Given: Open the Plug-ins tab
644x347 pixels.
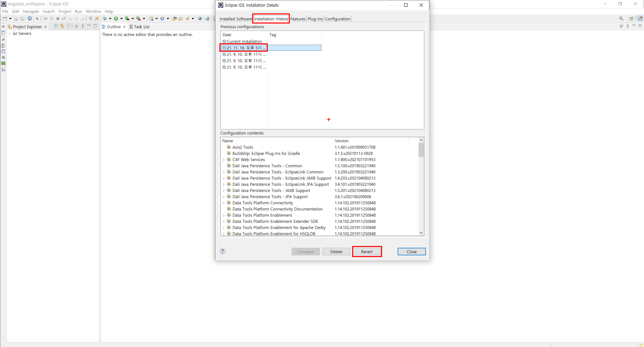Looking at the screenshot, I should pos(315,19).
